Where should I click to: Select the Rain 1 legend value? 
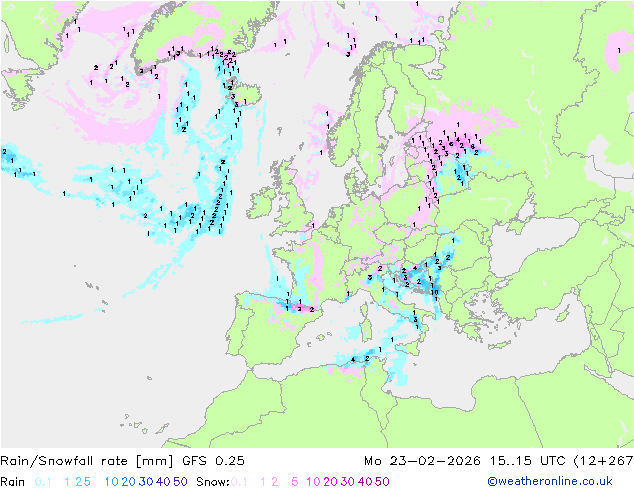[67, 482]
